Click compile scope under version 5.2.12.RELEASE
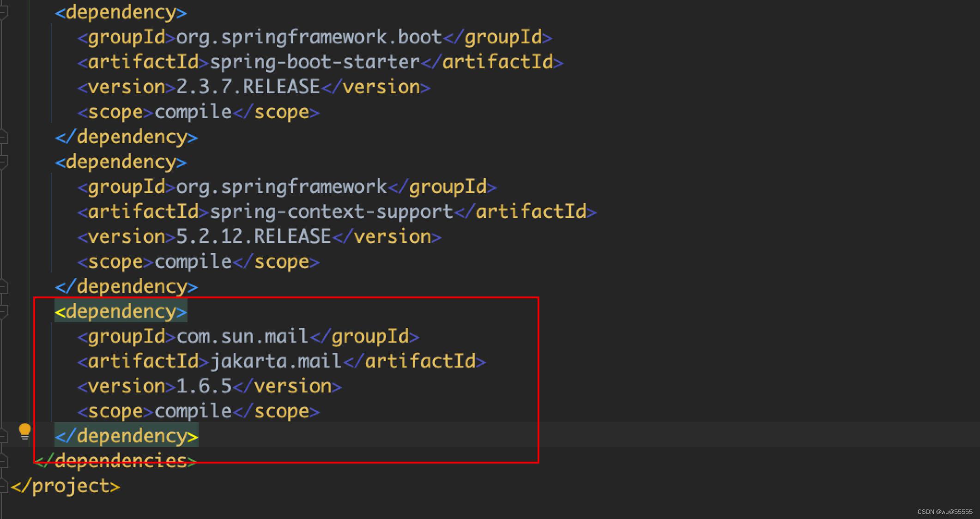Viewport: 980px width, 519px height. point(193,262)
